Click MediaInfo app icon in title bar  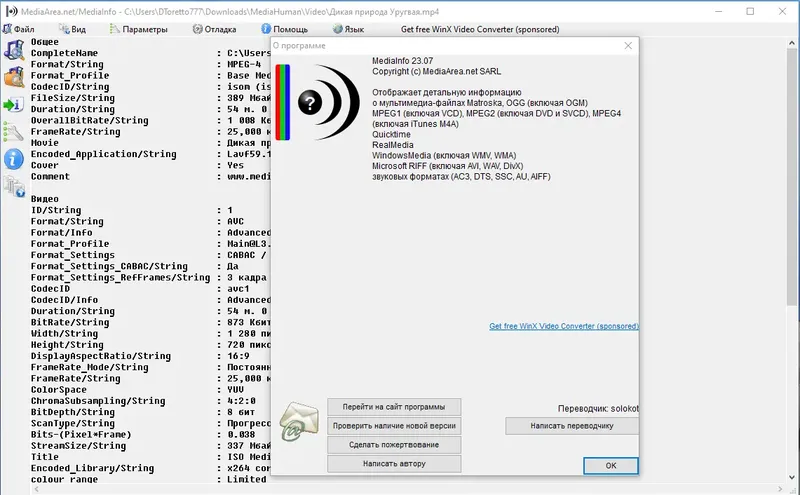(11, 11)
